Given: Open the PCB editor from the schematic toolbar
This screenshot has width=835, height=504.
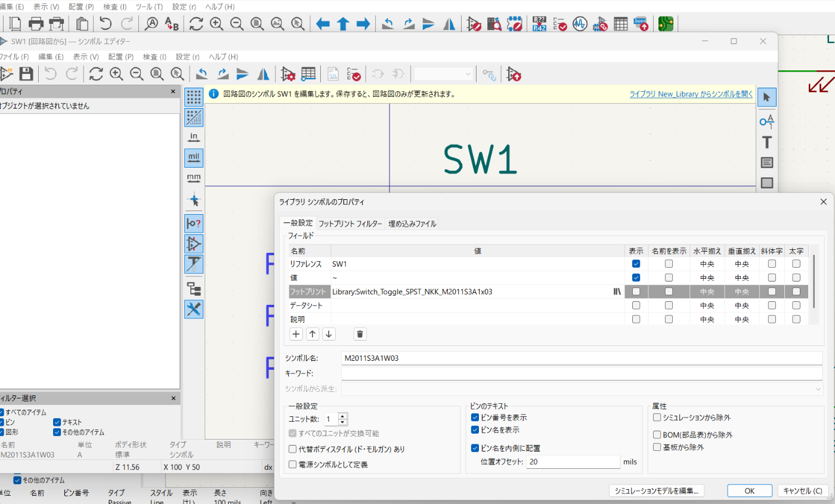Looking at the screenshot, I should [x=665, y=24].
